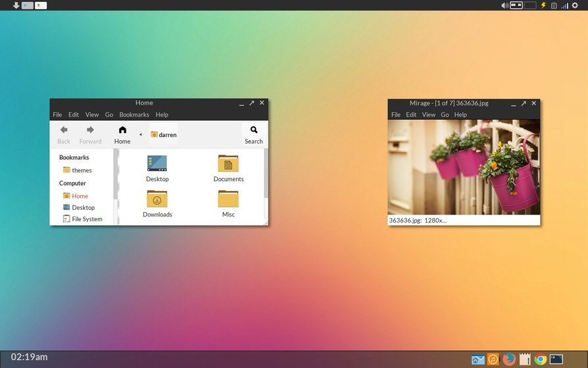
Task: Click the flower pot image in Mirage
Action: [464, 167]
